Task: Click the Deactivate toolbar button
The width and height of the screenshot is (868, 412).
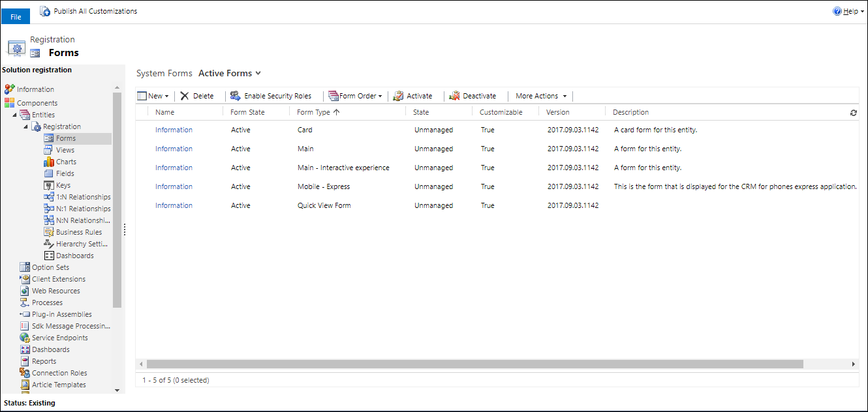Action: tap(473, 96)
